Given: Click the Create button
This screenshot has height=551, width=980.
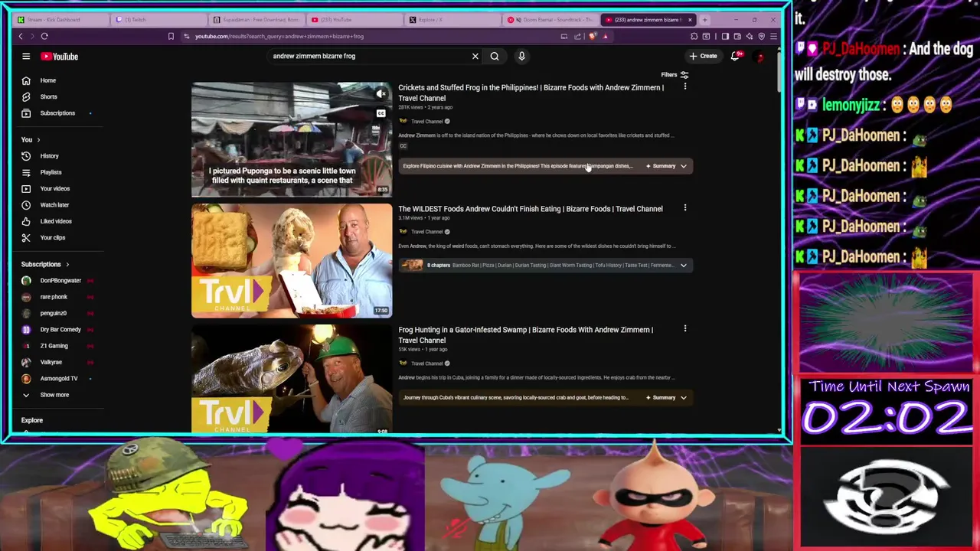Looking at the screenshot, I should tap(703, 56).
